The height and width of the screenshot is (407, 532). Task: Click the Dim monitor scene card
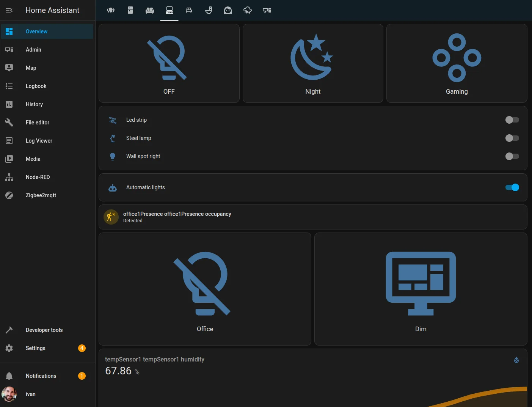coord(421,289)
